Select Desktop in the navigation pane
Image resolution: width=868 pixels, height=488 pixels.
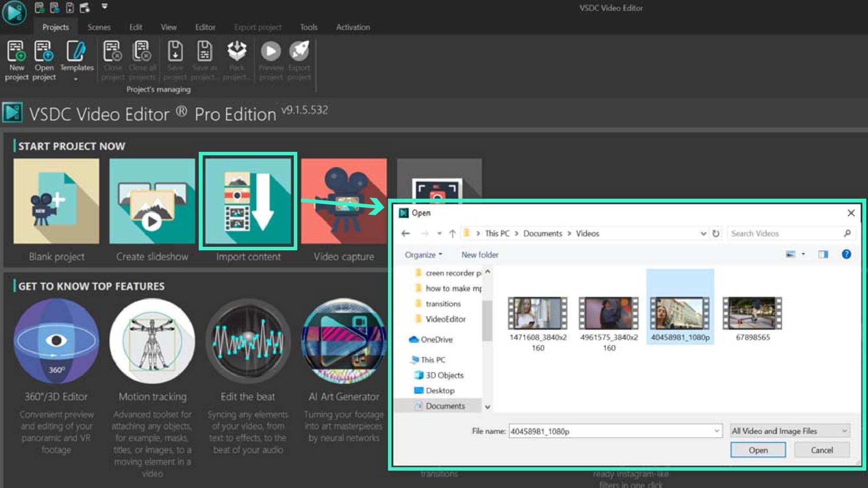434,390
